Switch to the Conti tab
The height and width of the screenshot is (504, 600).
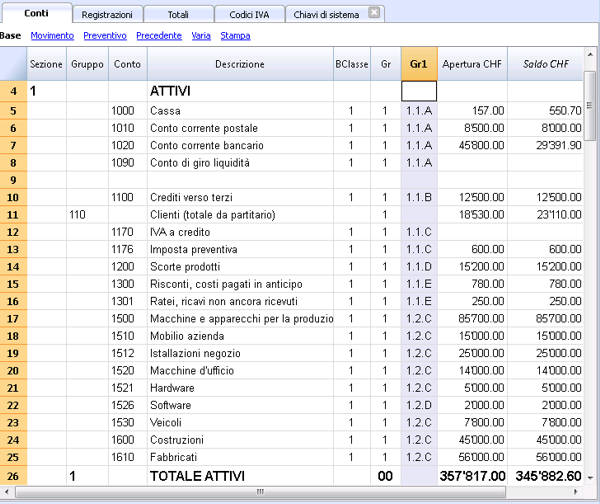click(36, 13)
